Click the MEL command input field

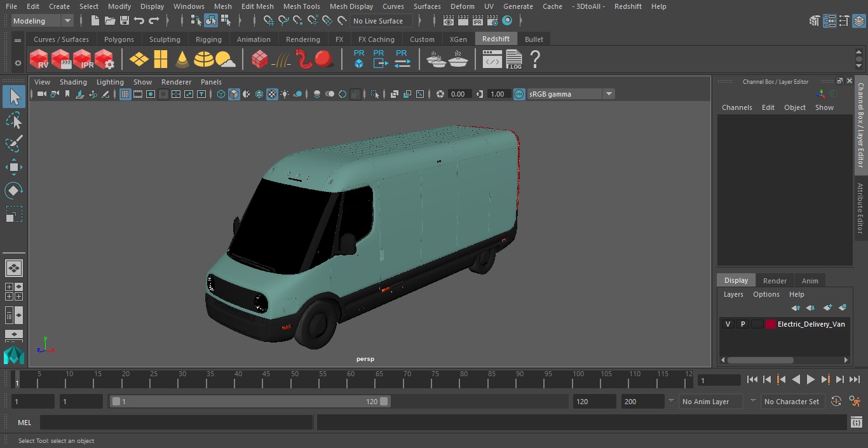(176, 423)
